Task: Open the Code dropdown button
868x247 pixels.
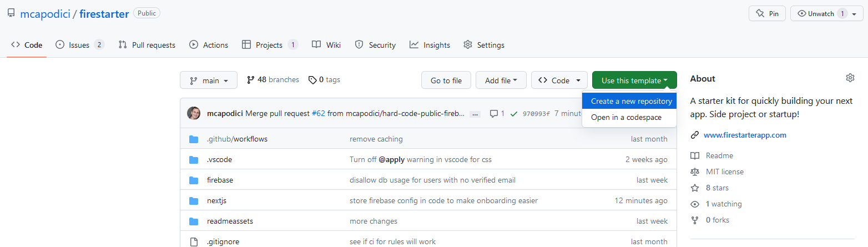Action: (x=559, y=80)
